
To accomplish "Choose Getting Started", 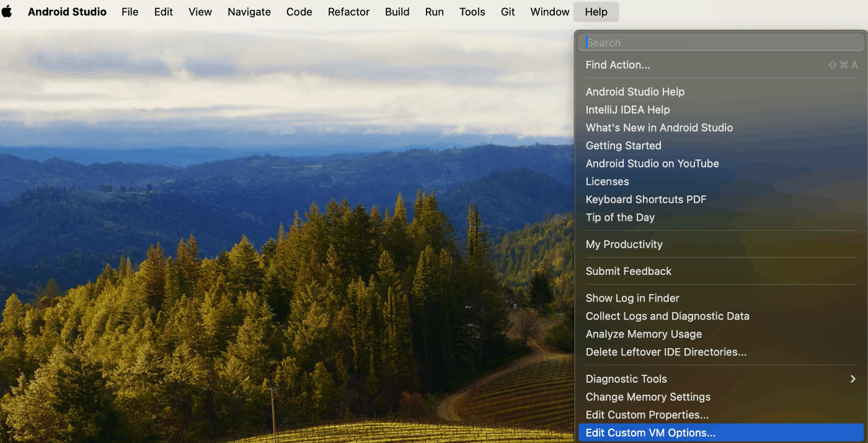I will coord(721,145).
